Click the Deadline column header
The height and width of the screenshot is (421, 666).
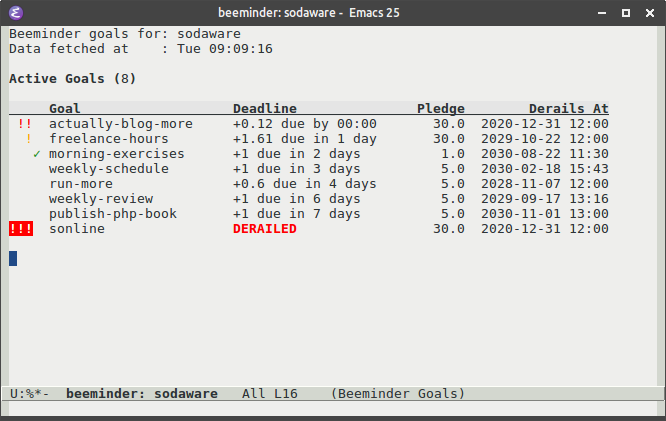coord(265,108)
